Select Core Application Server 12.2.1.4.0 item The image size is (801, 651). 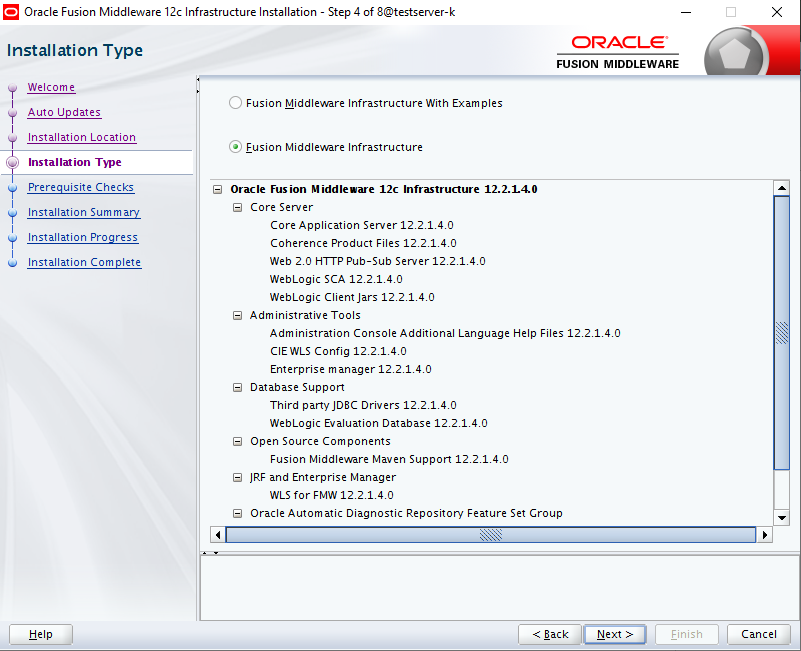click(362, 225)
